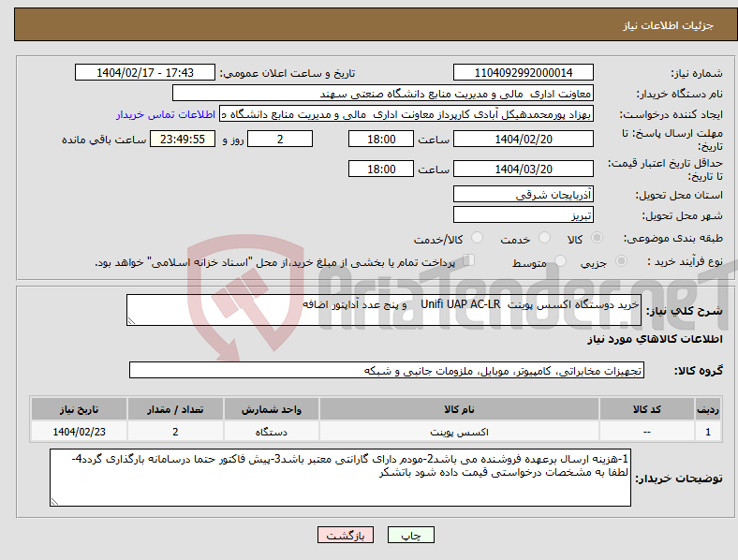Click the row number 1 cell
This screenshot has height=560, width=738.
click(x=708, y=431)
